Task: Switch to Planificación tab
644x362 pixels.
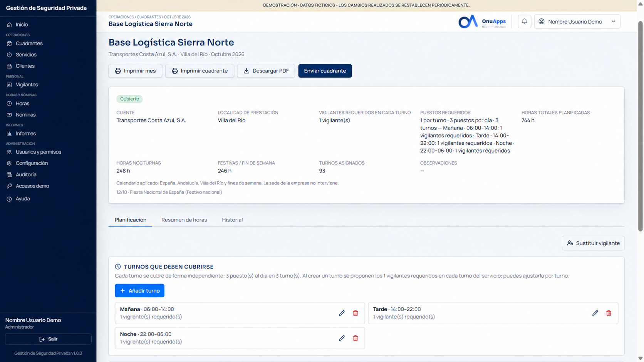Action: pos(130,220)
